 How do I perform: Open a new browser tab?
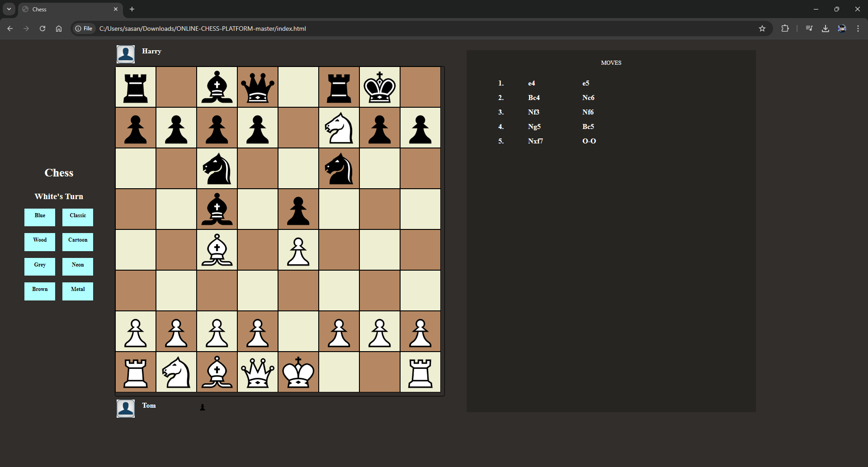(132, 9)
